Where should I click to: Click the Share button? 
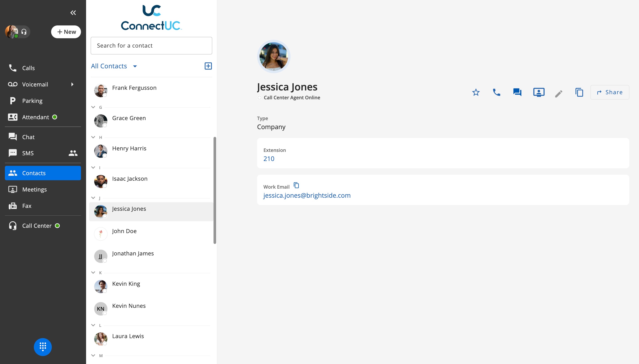click(x=610, y=92)
